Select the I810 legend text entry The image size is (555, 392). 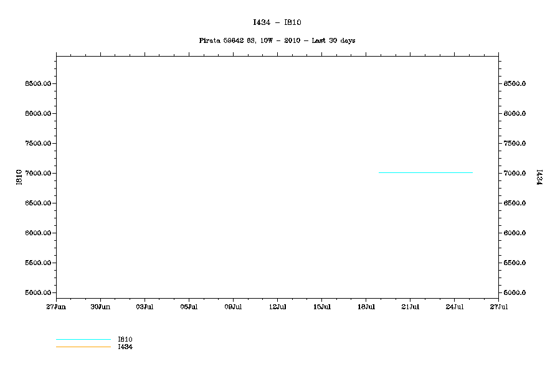pos(125,340)
